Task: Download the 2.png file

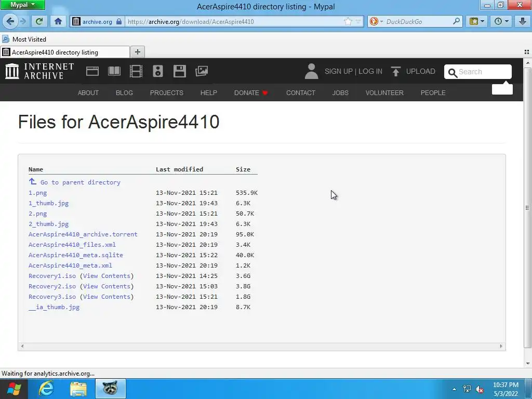Action: [37, 214]
